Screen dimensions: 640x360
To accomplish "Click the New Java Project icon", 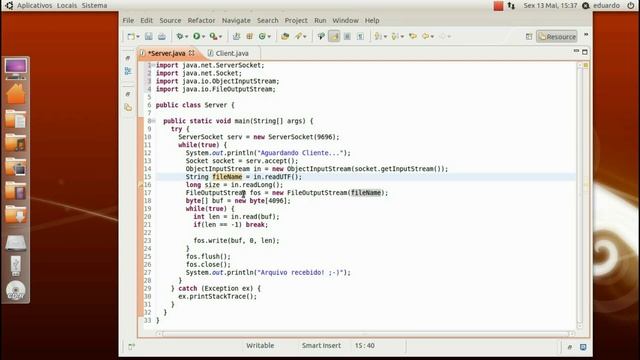I will (236, 36).
